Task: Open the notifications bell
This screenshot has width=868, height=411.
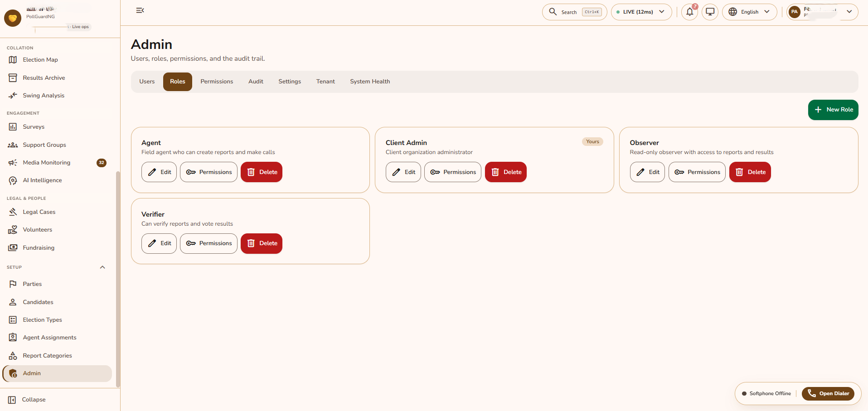Action: [x=689, y=12]
